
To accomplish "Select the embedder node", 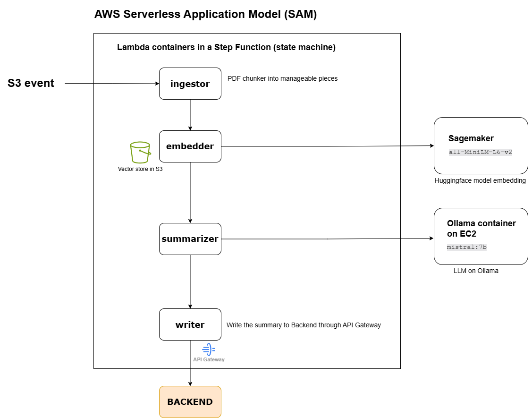I will pos(190,146).
